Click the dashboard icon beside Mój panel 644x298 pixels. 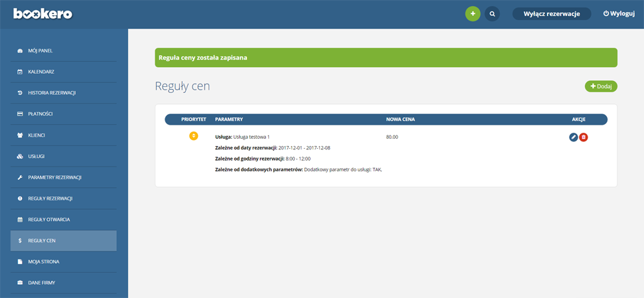[x=20, y=51]
